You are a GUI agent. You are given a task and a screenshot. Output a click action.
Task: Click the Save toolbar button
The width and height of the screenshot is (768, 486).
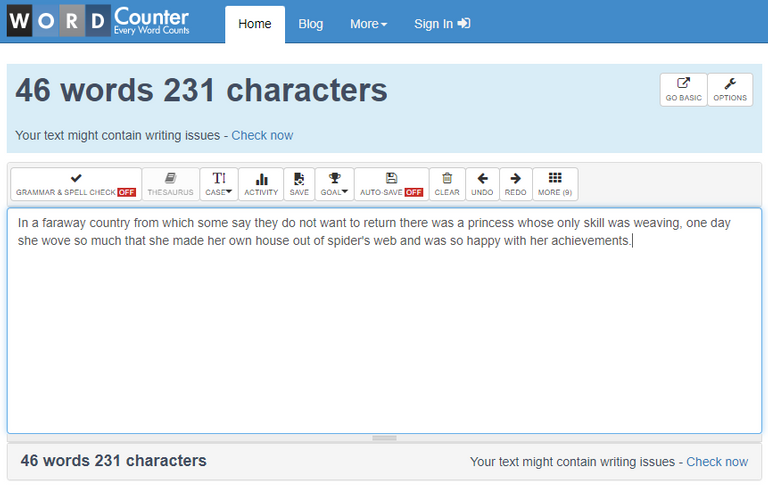coord(299,184)
